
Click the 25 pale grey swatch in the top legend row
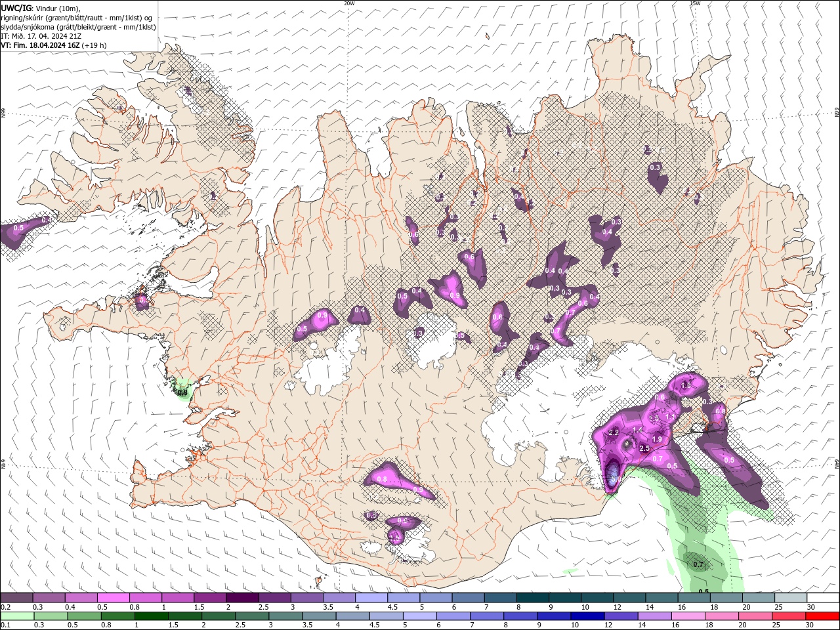pos(791,598)
